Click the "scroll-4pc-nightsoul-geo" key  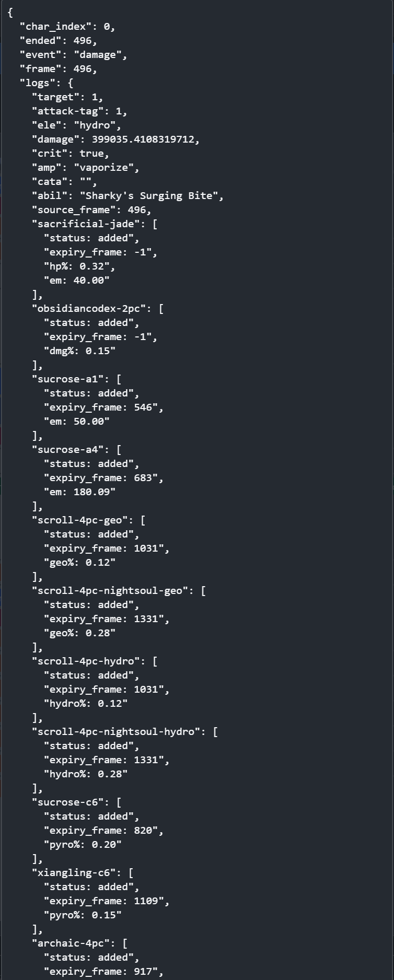[x=112, y=591]
